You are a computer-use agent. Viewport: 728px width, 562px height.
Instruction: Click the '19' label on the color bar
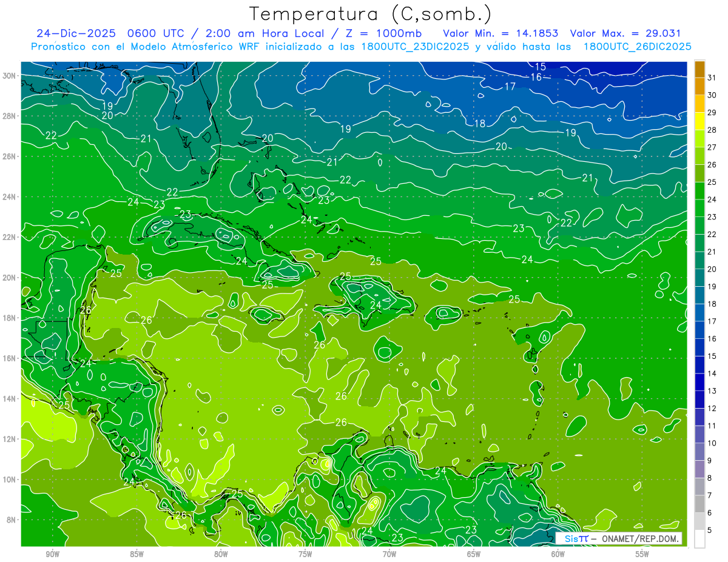[712, 287]
